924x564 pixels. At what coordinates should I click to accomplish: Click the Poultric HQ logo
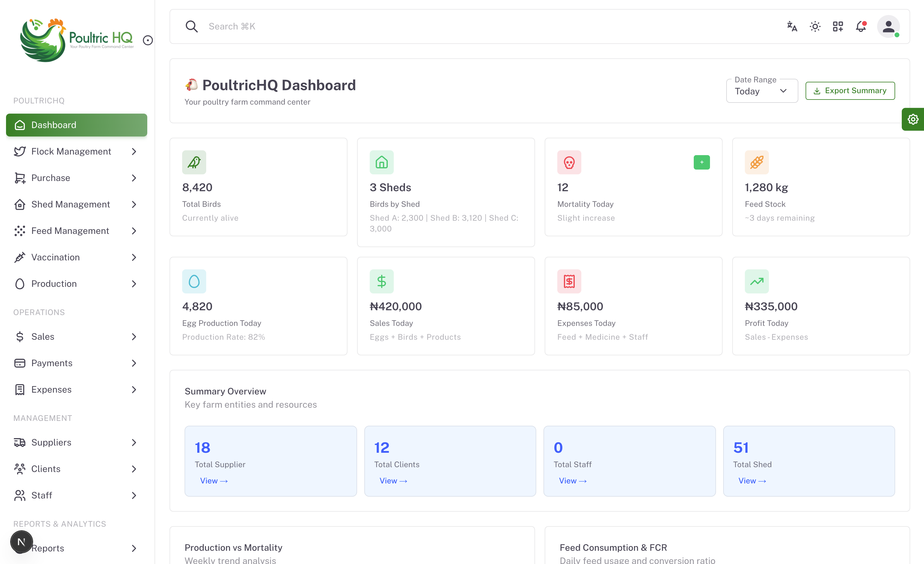click(77, 40)
